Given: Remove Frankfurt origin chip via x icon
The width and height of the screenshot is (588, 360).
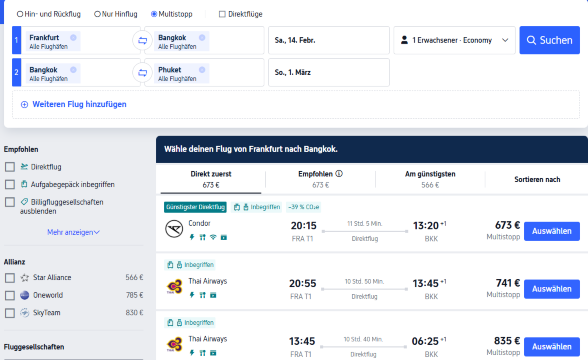Looking at the screenshot, I should [73, 38].
